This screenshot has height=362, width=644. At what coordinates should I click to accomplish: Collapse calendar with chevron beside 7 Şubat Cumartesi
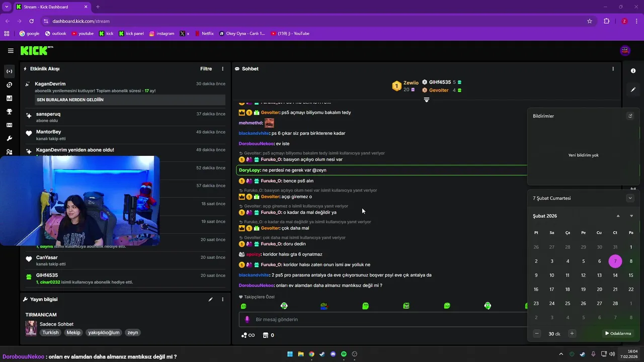click(630, 198)
